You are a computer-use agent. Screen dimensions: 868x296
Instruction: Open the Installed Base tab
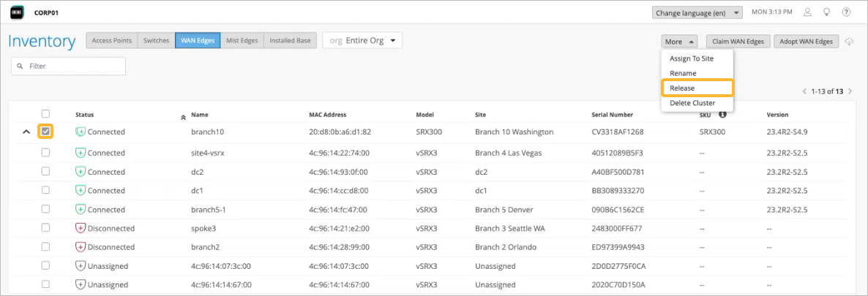290,40
